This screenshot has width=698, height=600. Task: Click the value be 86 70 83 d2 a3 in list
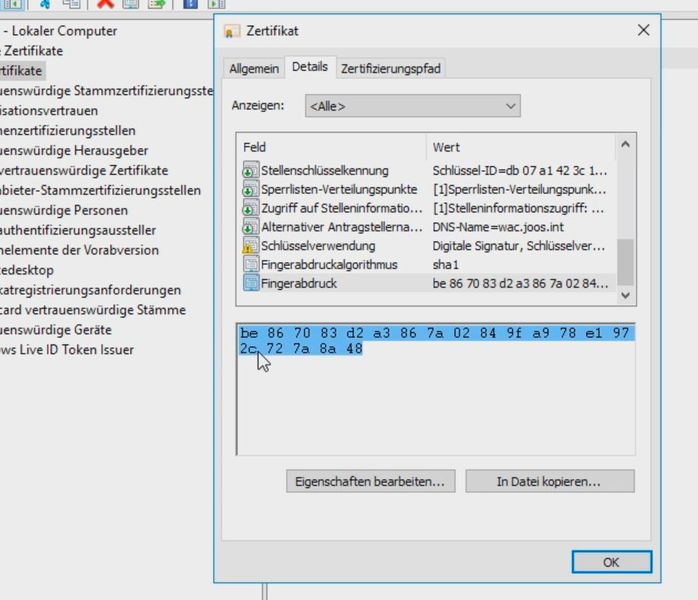pos(520,283)
